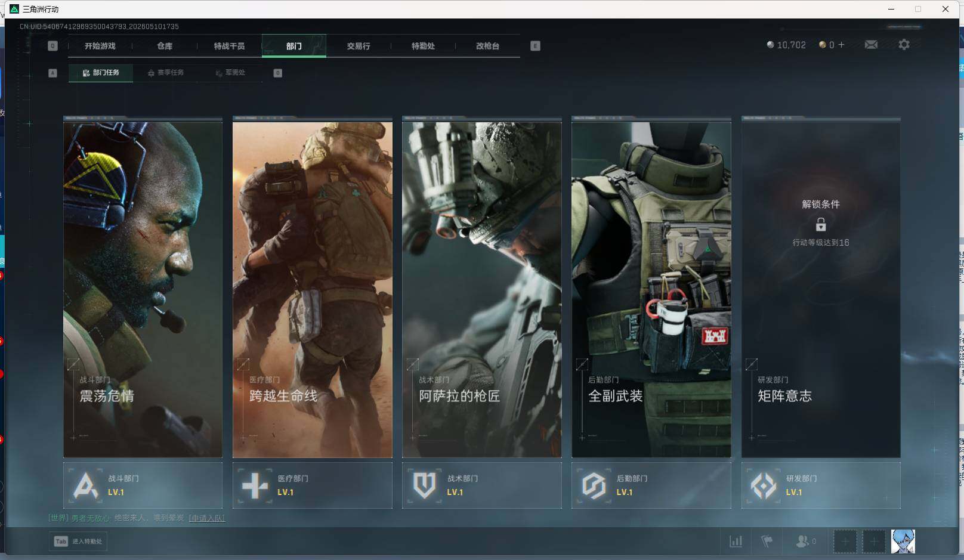
Task: Click the A key previous sub-tab hint
Action: (52, 73)
